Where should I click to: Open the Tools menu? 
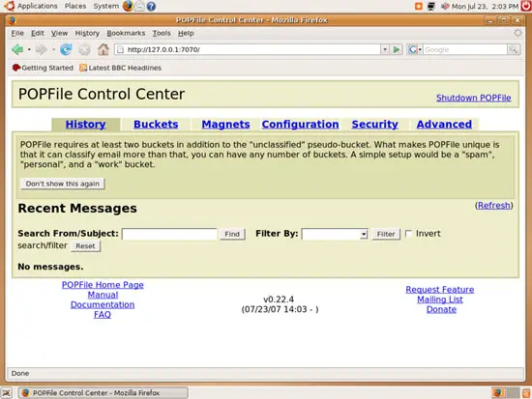click(162, 33)
